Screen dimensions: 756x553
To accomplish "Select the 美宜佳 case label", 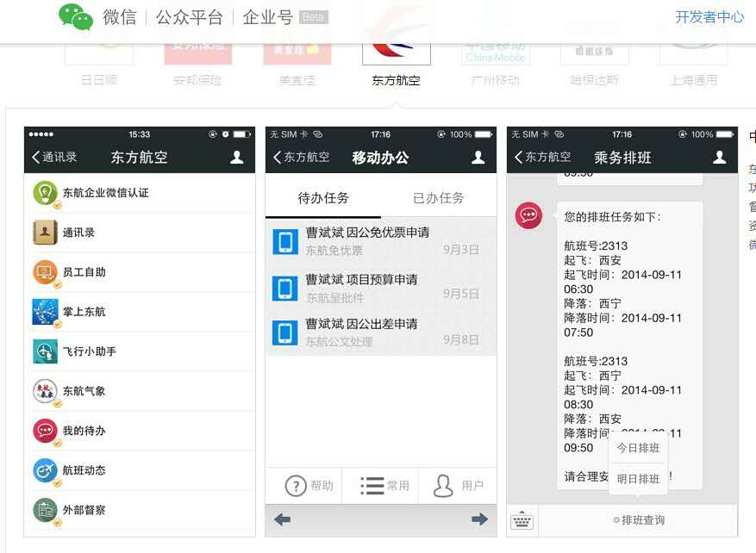I will coord(297,80).
